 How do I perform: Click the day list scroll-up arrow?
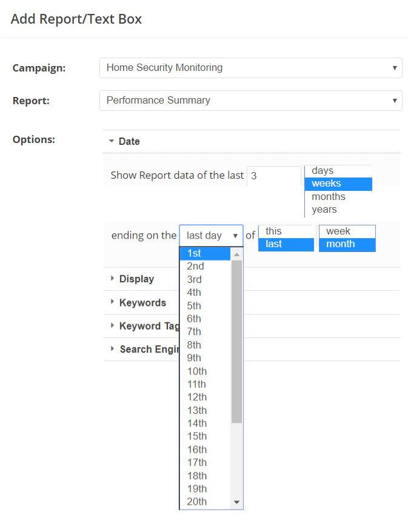click(236, 254)
